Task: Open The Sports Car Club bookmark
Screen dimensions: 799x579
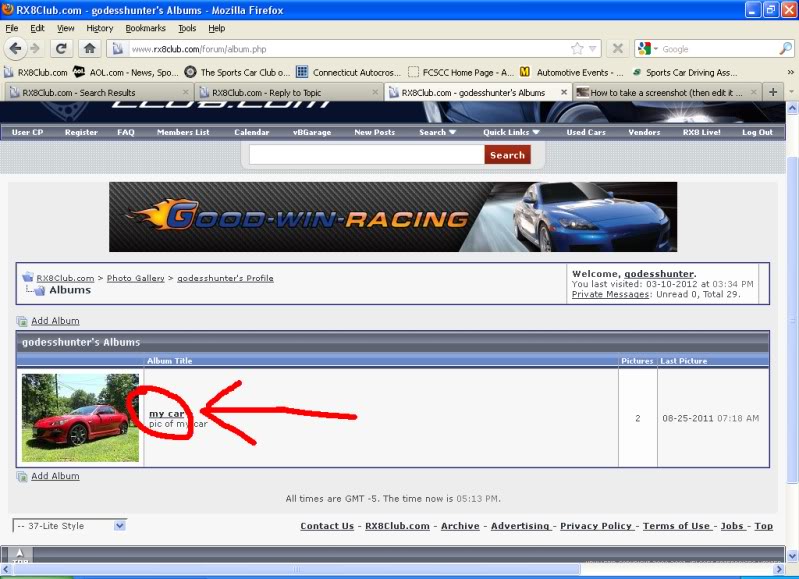Action: point(237,72)
